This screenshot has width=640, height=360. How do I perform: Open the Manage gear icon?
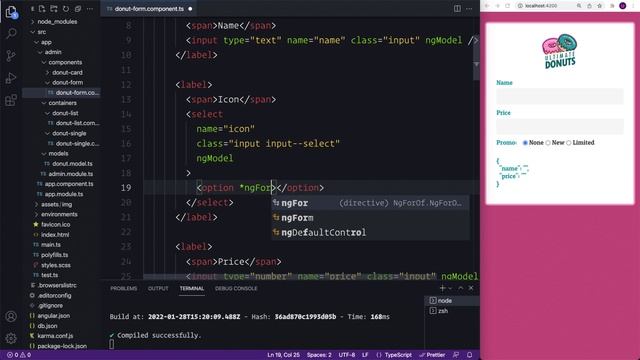(11, 338)
